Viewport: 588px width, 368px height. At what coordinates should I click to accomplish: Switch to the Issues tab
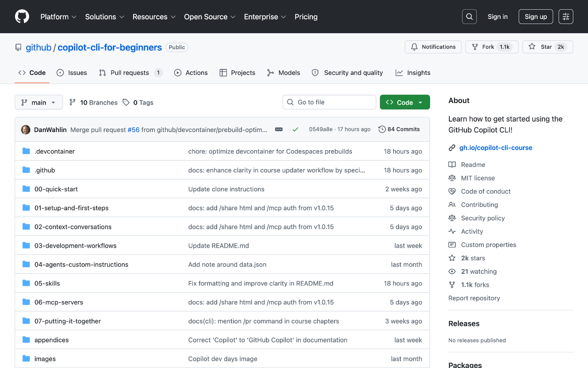point(72,73)
